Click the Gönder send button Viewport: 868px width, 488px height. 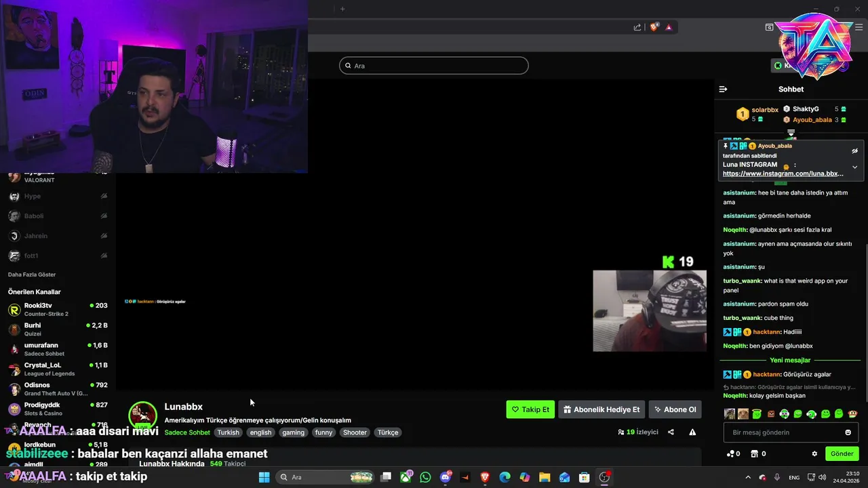pyautogui.click(x=842, y=454)
